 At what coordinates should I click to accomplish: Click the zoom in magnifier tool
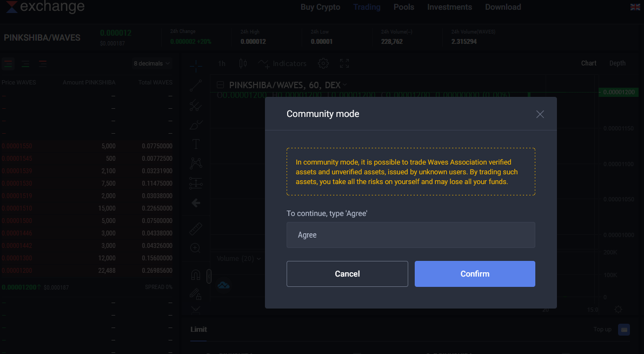(x=196, y=248)
